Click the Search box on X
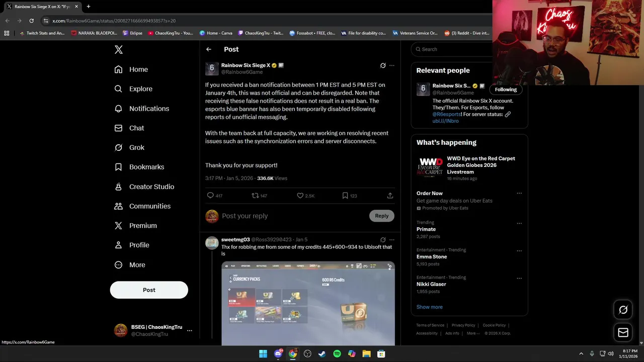Screen dimensions: 644x362 [452, 49]
